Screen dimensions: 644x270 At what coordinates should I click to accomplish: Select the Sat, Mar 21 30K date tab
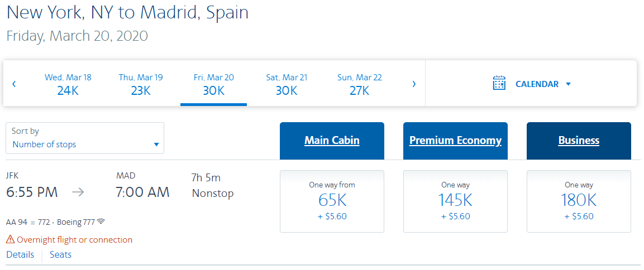tap(287, 84)
